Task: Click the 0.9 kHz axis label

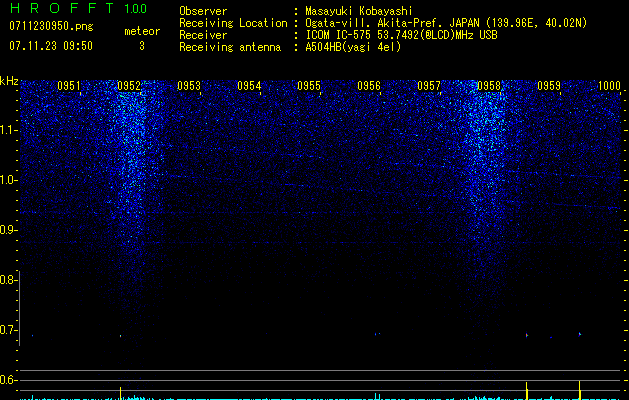Action: pos(8,230)
